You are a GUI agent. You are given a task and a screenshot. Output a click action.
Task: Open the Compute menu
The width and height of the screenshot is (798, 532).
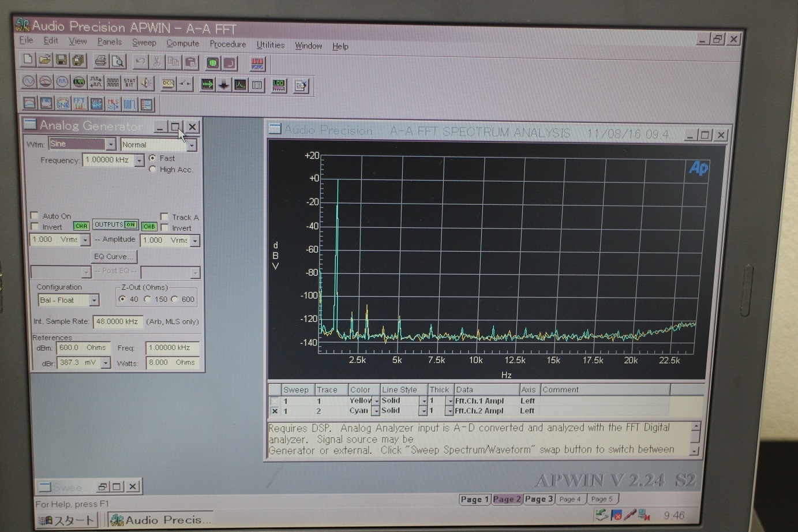(x=183, y=43)
